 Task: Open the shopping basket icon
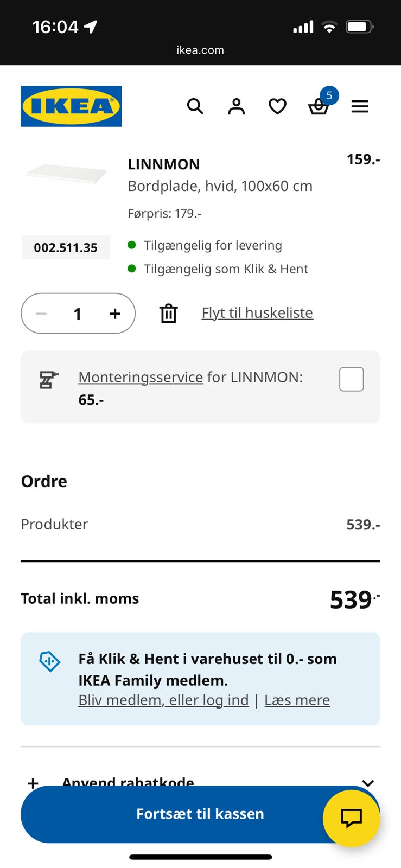319,107
